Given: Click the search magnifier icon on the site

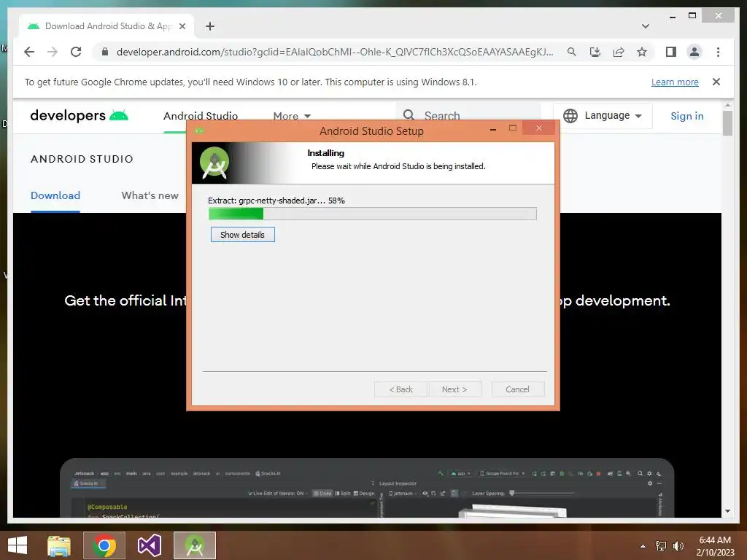Looking at the screenshot, I should tap(409, 115).
